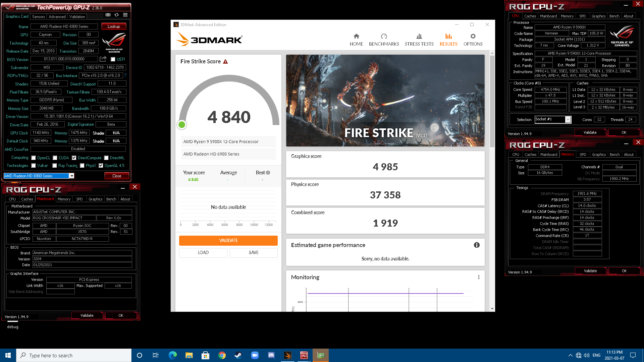Open Microsoft Store from taskbar
The image size is (644, 362).
205,355
